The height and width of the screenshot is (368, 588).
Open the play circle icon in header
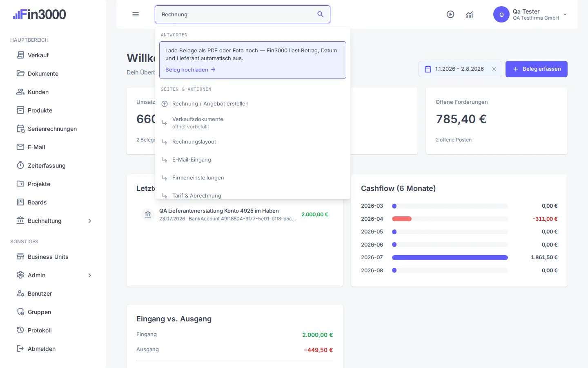450,14
